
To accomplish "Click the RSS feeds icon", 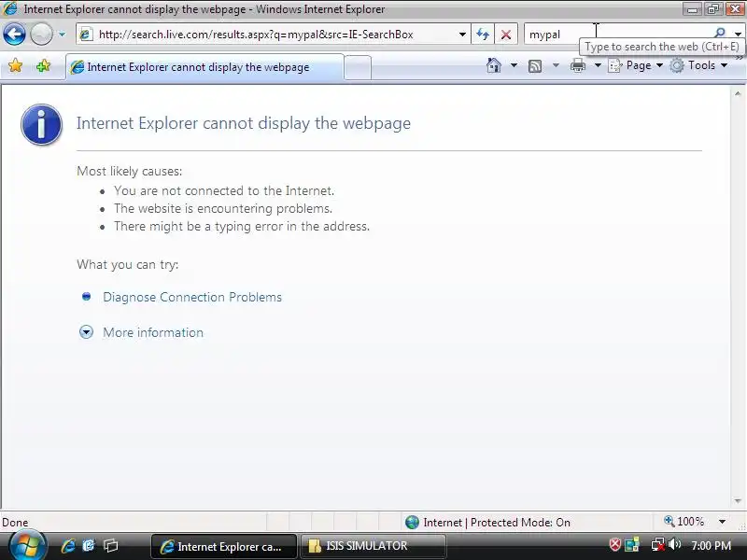I will coord(535,65).
